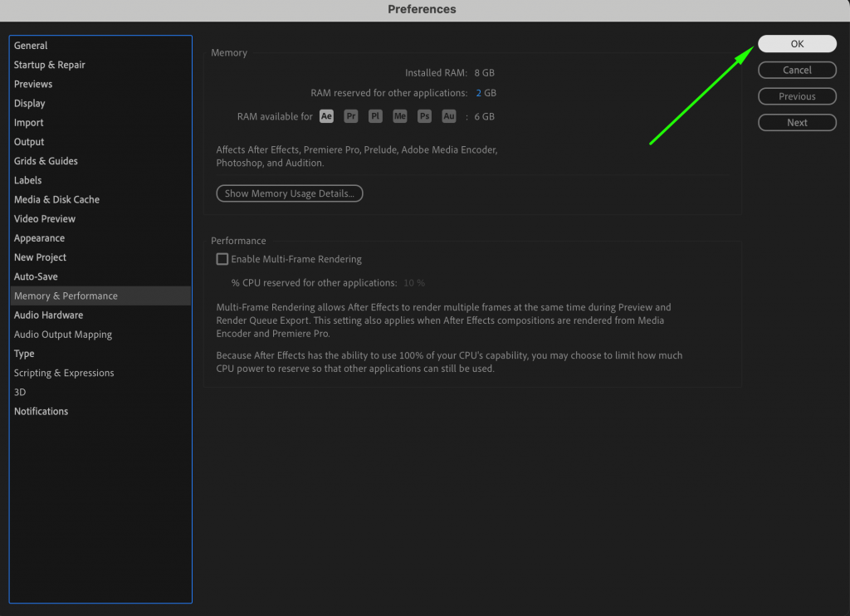Switch to the Display preferences

pyautogui.click(x=29, y=103)
